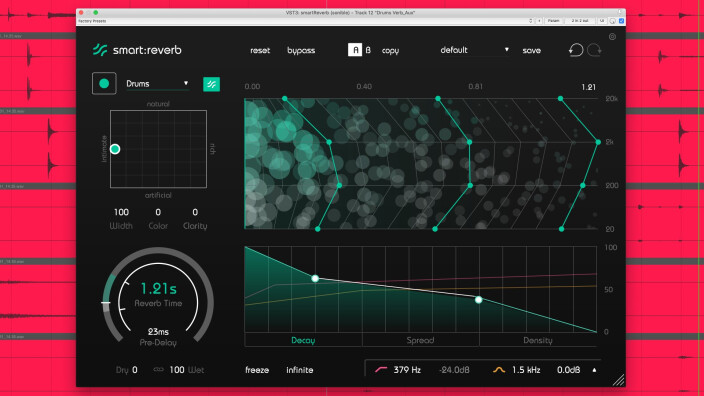This screenshot has width=704, height=396.
Task: Switch to the Density tab
Action: [537, 340]
